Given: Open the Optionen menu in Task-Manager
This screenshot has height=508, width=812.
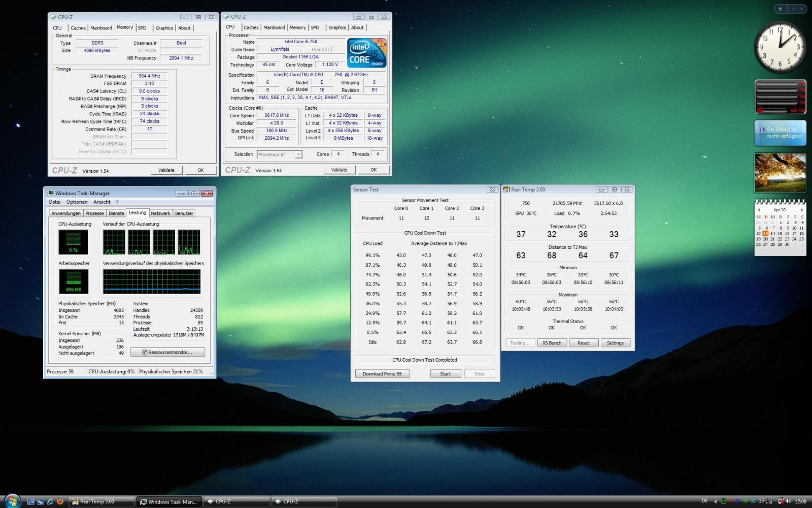Looking at the screenshot, I should 77,202.
